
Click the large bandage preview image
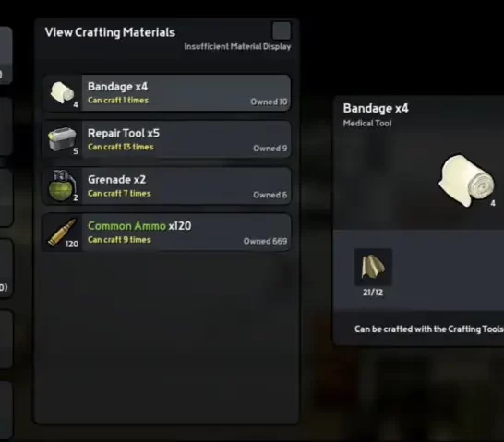(467, 181)
